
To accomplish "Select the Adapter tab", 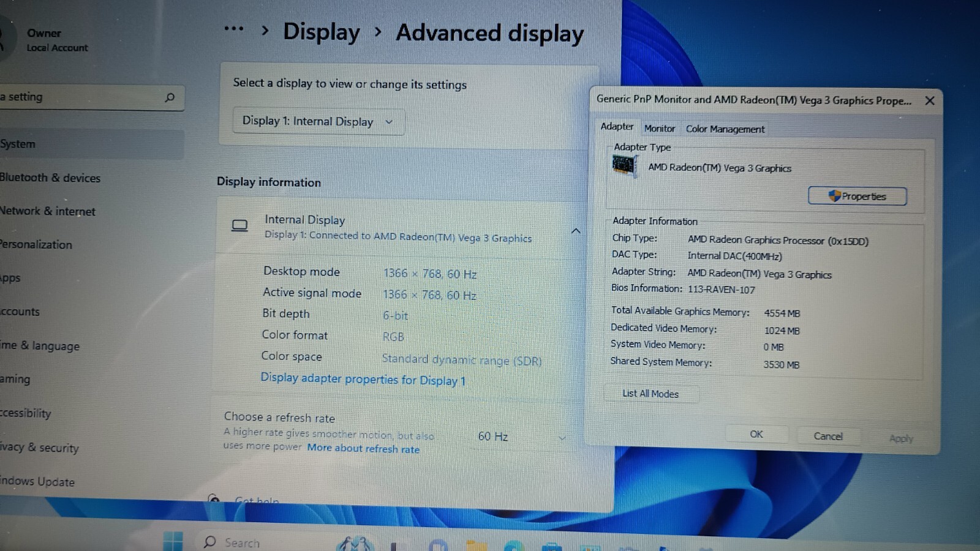I will [x=617, y=126].
